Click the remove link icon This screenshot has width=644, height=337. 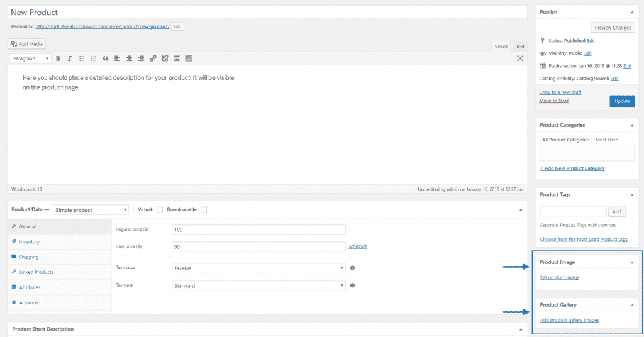[165, 58]
